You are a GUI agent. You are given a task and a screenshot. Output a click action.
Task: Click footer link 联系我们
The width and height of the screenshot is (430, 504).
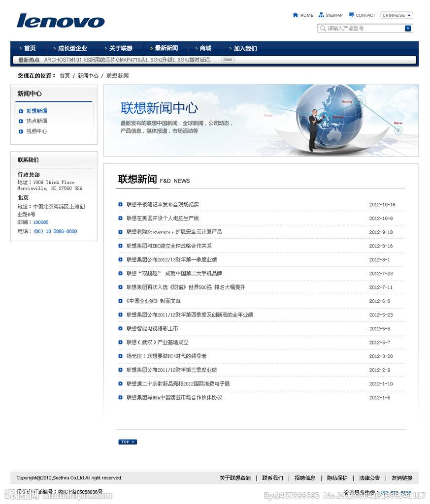pyautogui.click(x=272, y=478)
